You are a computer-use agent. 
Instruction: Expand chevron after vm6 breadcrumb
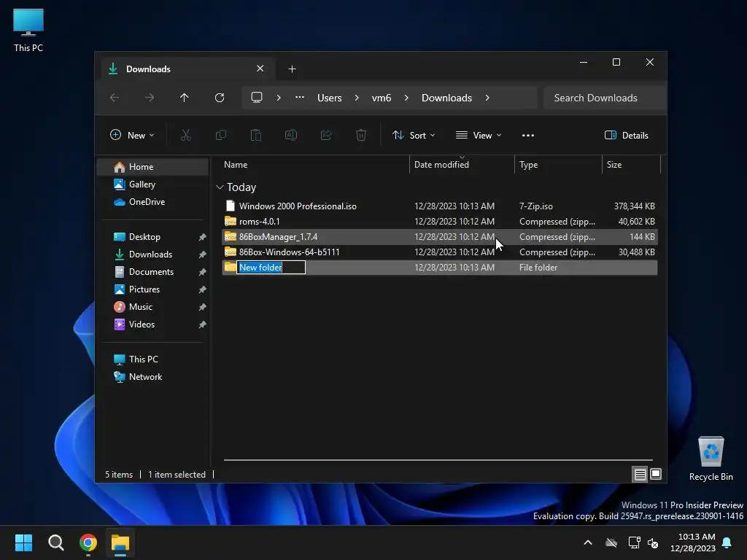(x=406, y=98)
